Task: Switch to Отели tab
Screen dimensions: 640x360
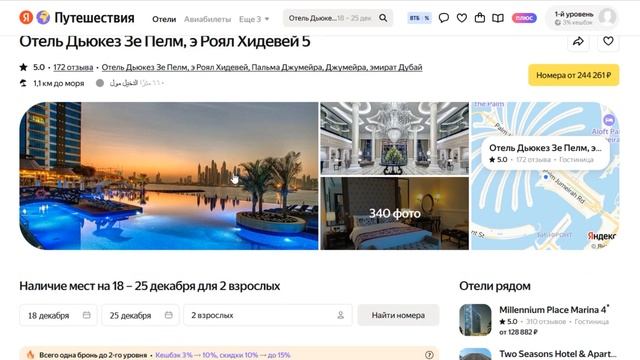Action: tap(164, 19)
